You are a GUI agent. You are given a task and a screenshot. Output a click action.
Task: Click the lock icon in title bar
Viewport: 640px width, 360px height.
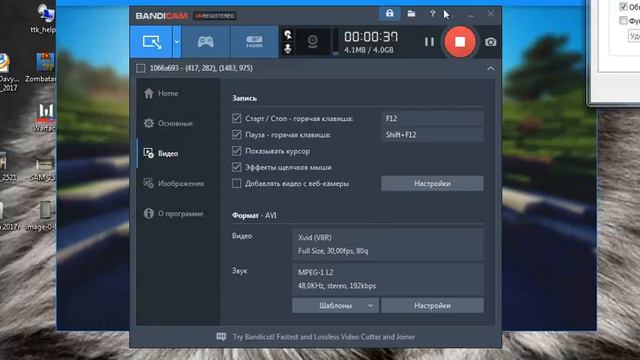click(390, 14)
